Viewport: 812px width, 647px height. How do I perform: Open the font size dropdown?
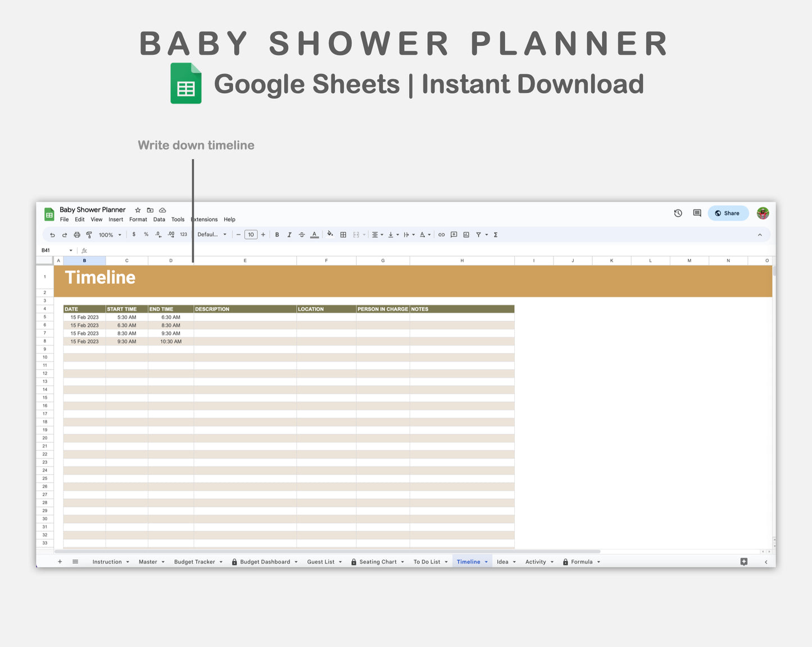pyautogui.click(x=251, y=234)
